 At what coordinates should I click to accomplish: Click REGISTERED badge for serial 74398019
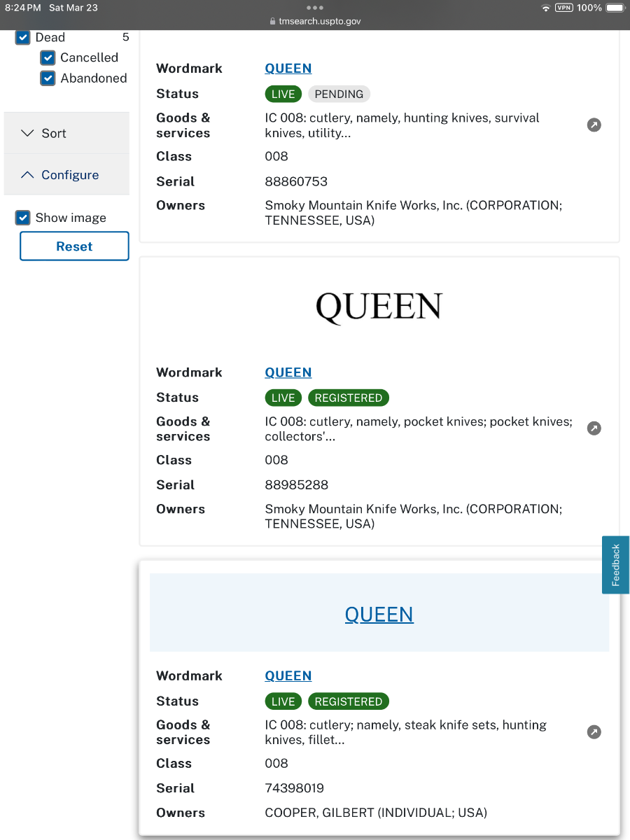click(349, 701)
